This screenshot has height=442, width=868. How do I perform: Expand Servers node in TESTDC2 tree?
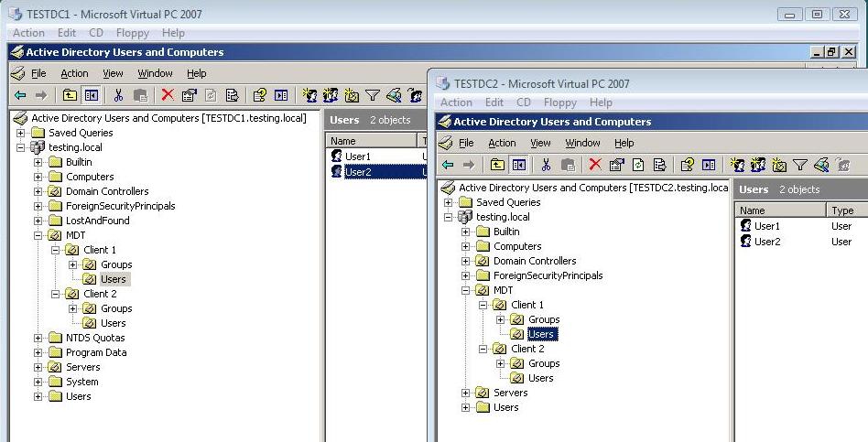[x=465, y=393]
